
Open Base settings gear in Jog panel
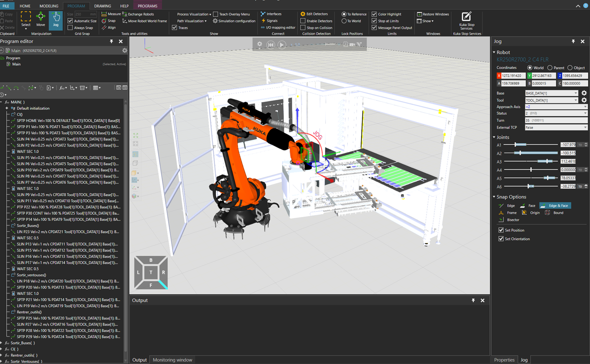point(584,93)
